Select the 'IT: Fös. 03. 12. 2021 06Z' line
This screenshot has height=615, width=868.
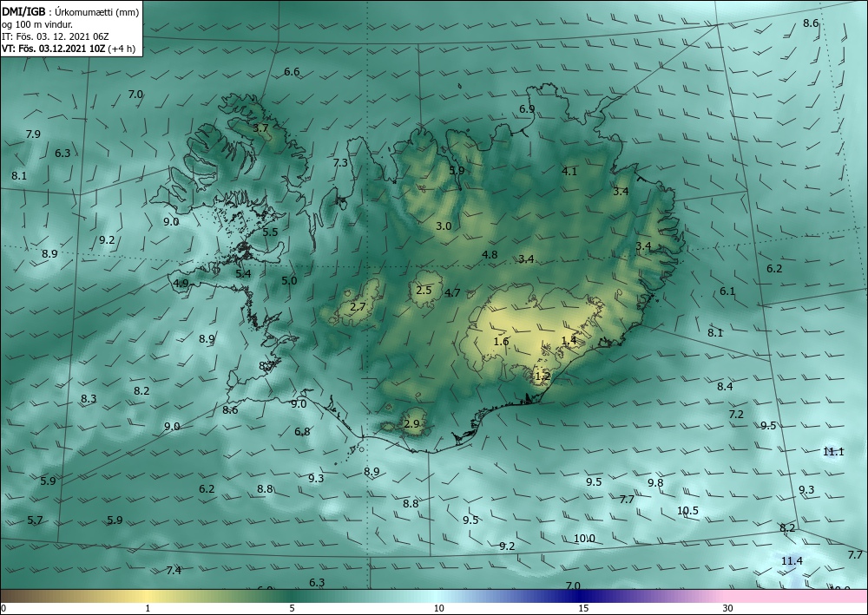click(56, 36)
